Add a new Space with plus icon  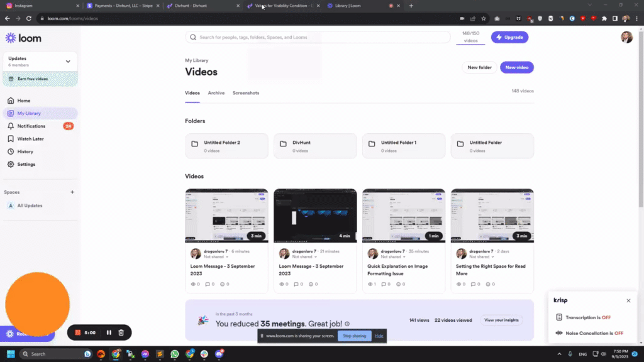pyautogui.click(x=72, y=192)
